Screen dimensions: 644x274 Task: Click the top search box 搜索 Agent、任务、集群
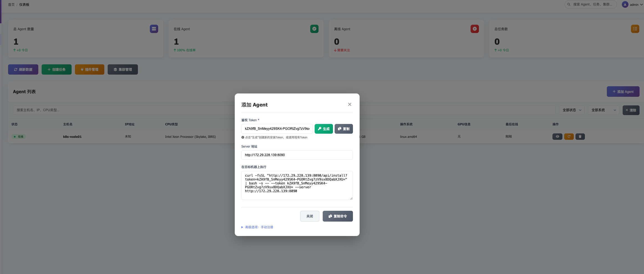(x=590, y=4)
